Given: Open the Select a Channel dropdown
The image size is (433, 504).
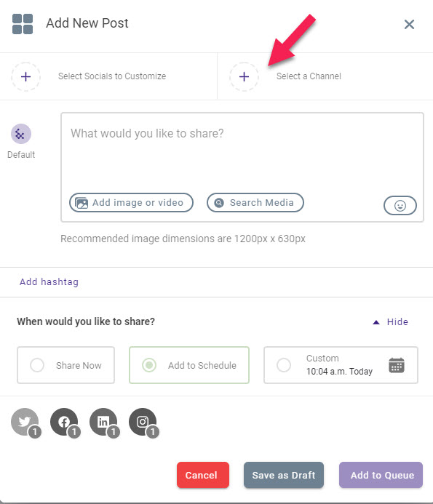Looking at the screenshot, I should pyautogui.click(x=309, y=76).
